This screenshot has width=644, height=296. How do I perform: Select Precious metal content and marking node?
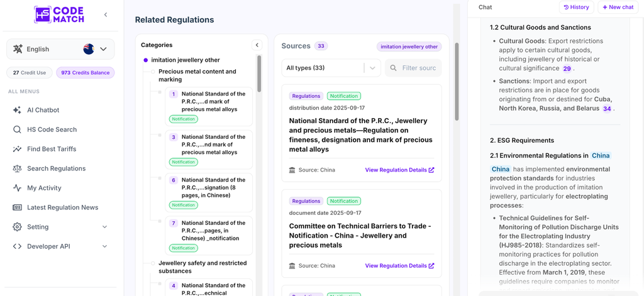[x=197, y=75]
